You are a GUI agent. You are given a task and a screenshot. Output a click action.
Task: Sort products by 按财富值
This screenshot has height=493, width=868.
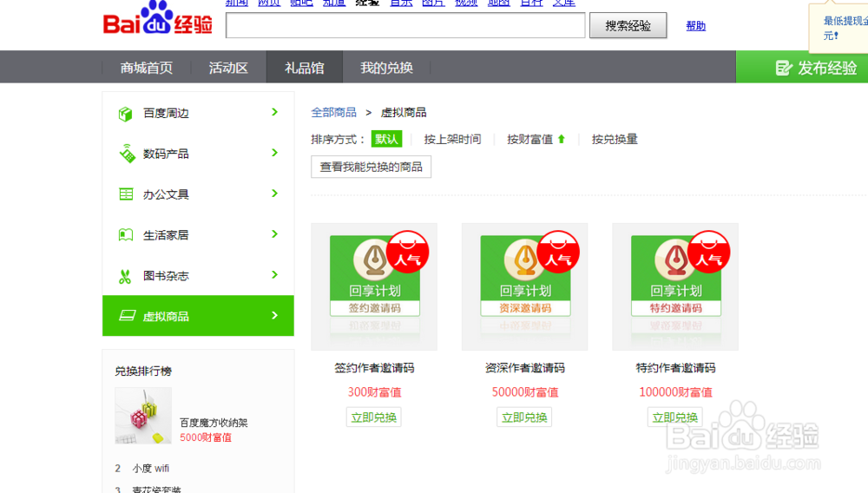click(x=529, y=140)
